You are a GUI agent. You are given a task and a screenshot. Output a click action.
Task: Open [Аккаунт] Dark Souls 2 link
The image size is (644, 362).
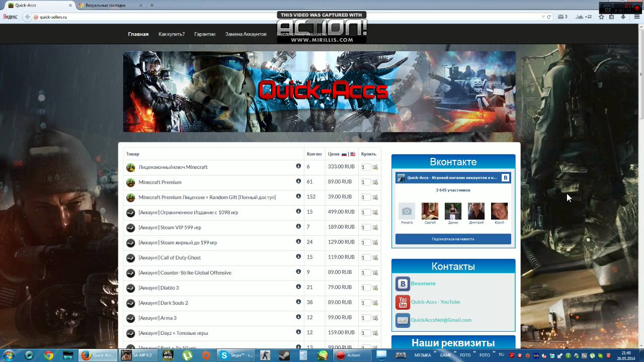click(x=163, y=303)
